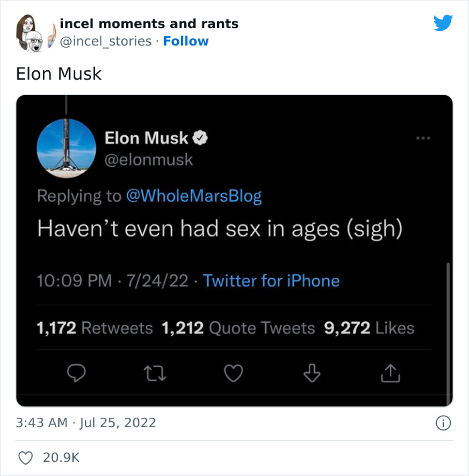Click the 3:43 AM · Jul 25, 2022 timestamp

coord(86,422)
